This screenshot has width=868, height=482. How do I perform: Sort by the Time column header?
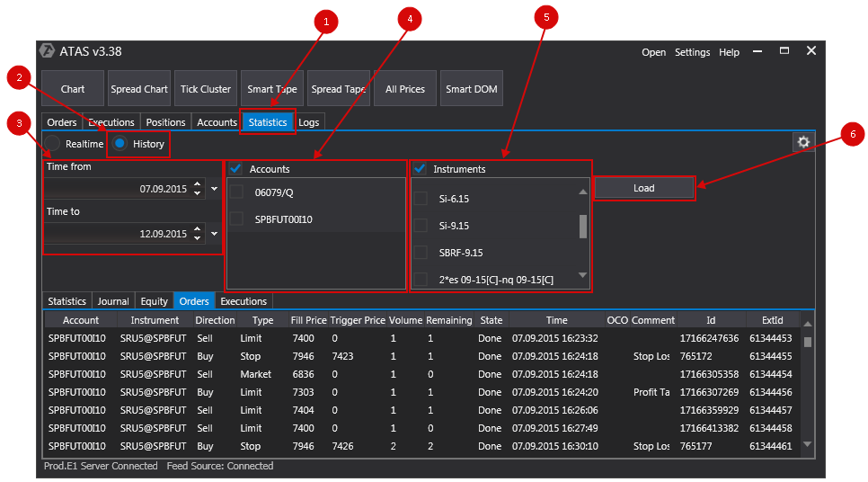[557, 320]
